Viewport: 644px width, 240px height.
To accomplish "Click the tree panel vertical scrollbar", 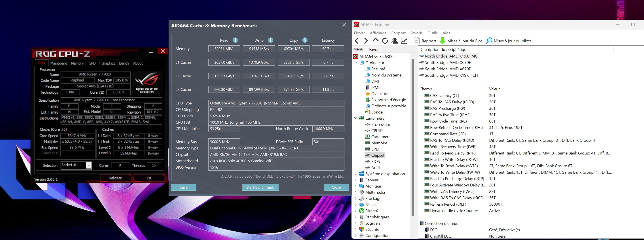I will [x=412, y=137].
